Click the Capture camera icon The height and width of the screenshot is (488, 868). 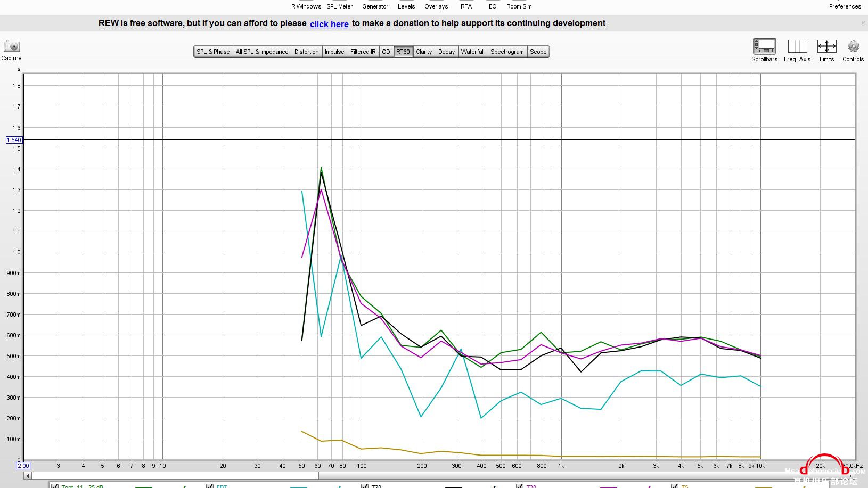(11, 46)
